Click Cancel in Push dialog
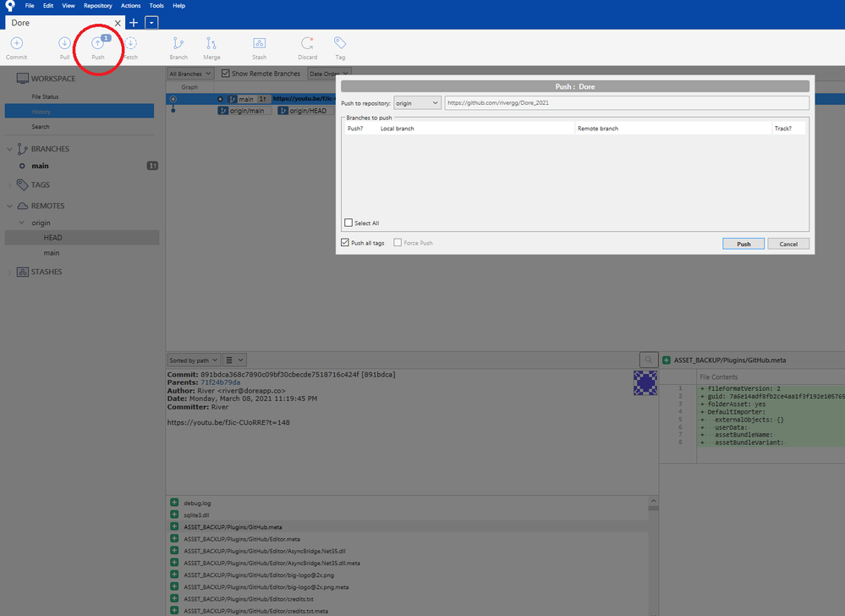The image size is (845, 616). (x=787, y=244)
